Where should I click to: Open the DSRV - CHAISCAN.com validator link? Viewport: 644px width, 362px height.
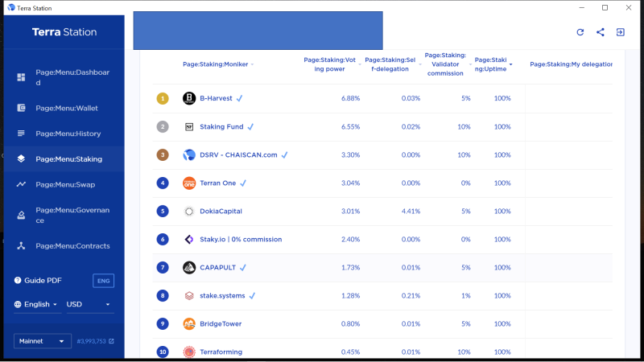tap(238, 154)
